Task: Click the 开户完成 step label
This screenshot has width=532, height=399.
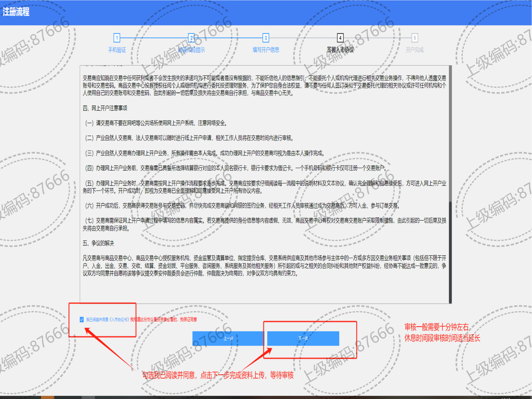Action: 415,50
